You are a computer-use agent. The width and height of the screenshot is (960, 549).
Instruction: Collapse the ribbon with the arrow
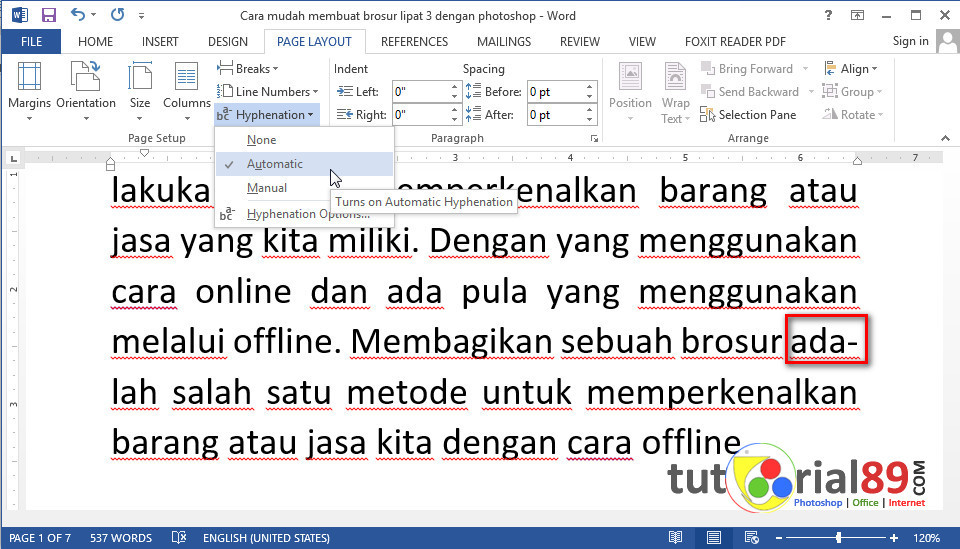coord(945,139)
